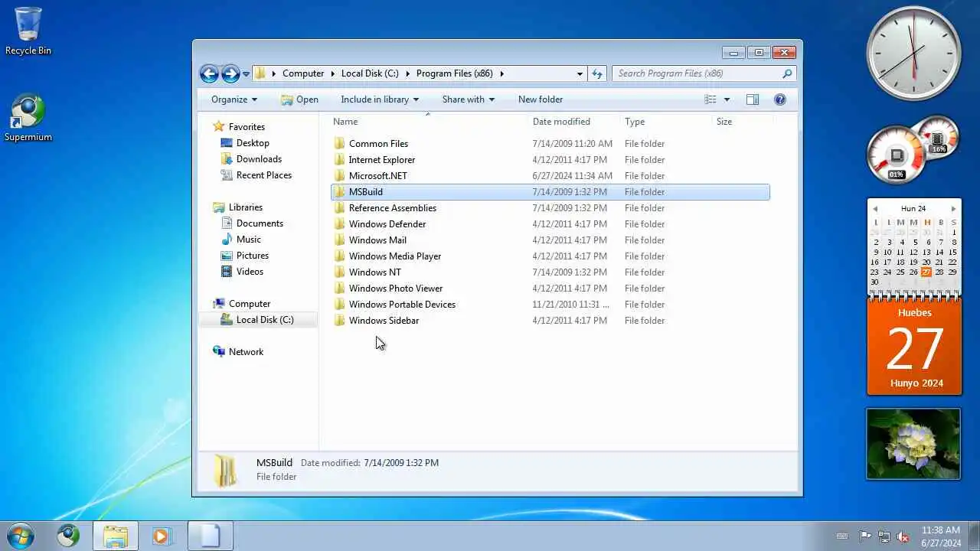Create a New folder
The width and height of the screenshot is (980, 551).
pos(541,99)
